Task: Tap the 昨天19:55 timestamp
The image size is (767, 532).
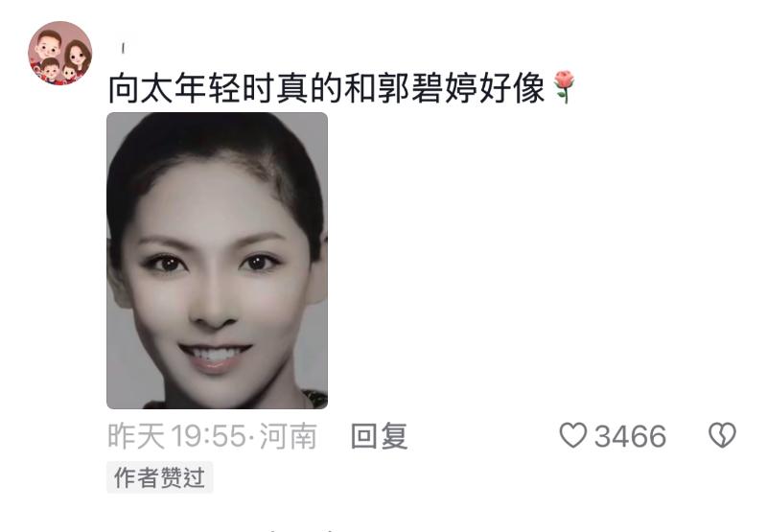Action: click(176, 436)
